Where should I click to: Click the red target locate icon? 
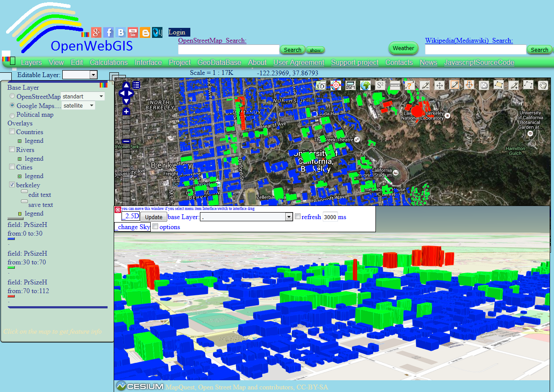(335, 85)
